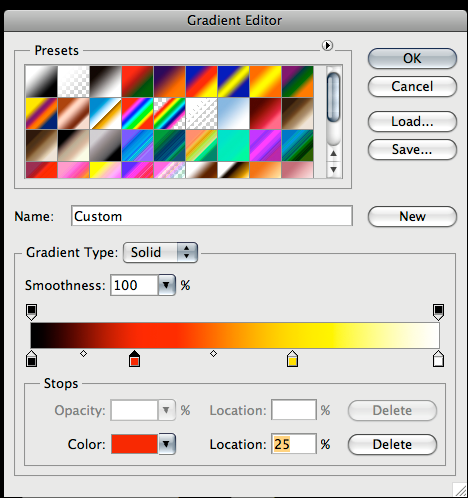Select the white color stop at right
Image resolution: width=468 pixels, height=498 pixels.
coord(438,359)
